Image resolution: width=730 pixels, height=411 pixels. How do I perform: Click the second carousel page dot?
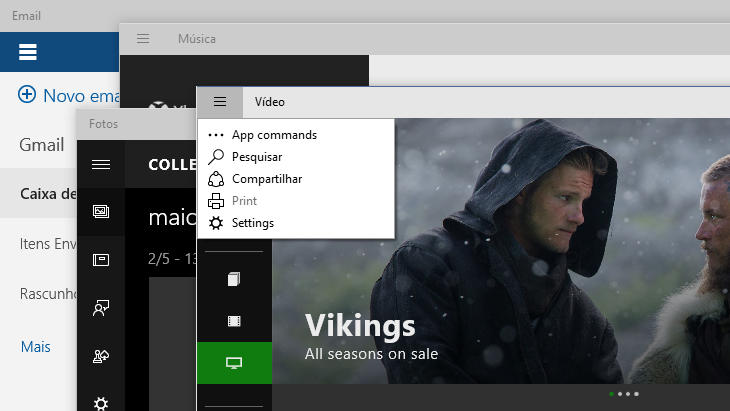click(x=620, y=395)
